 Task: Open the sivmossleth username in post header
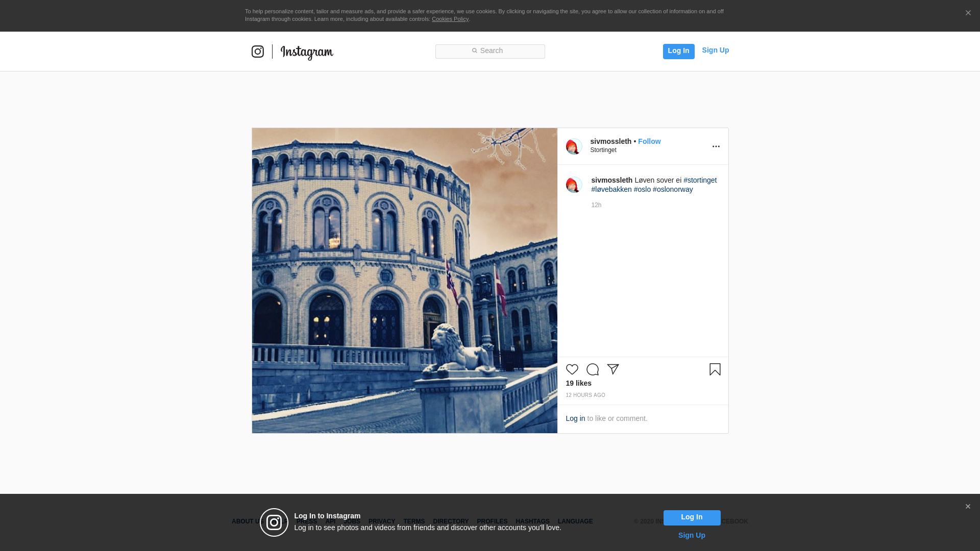(610, 141)
